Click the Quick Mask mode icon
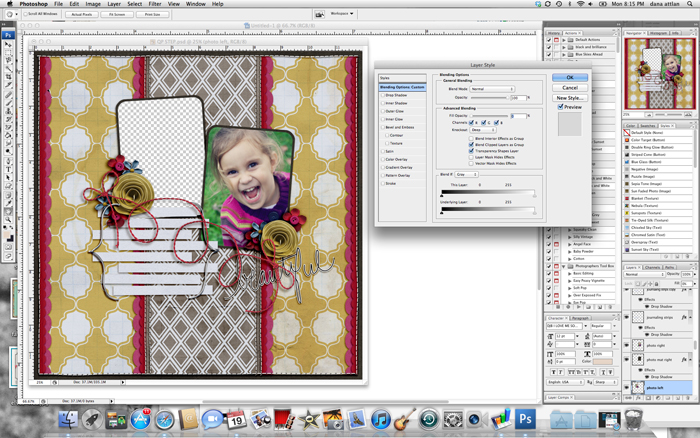 tap(8, 249)
